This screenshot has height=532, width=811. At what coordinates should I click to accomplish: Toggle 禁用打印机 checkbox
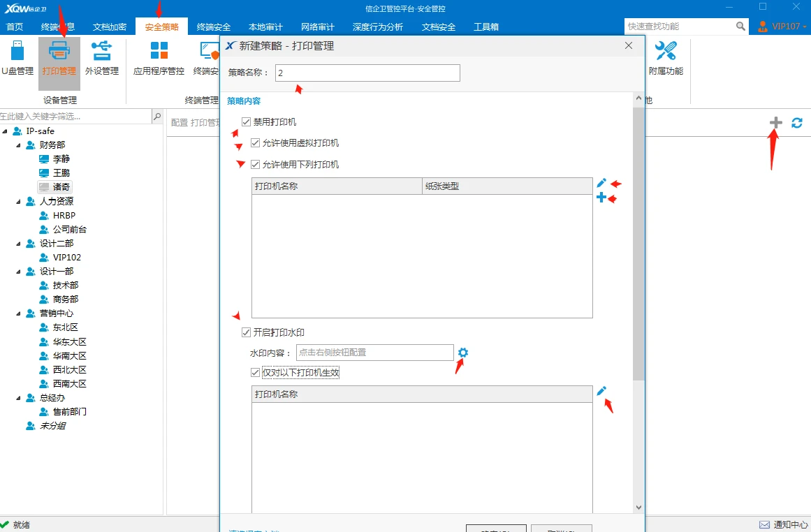point(246,122)
